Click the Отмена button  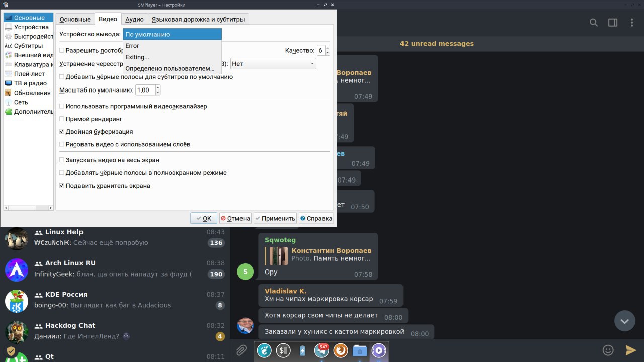tap(235, 218)
